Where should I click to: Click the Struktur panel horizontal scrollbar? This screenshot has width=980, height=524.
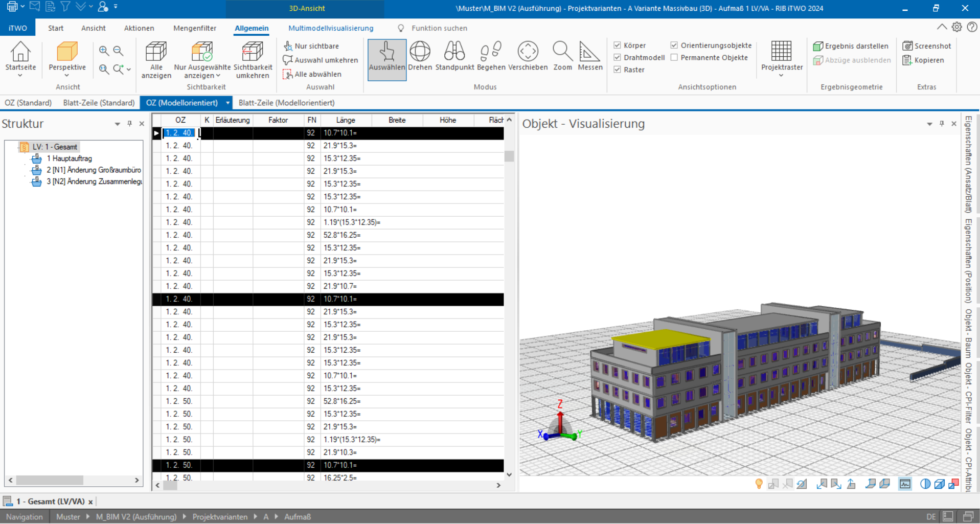pos(50,481)
